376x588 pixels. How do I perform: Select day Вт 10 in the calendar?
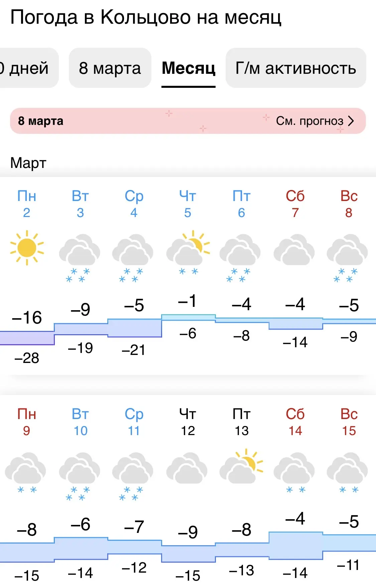[x=80, y=422]
